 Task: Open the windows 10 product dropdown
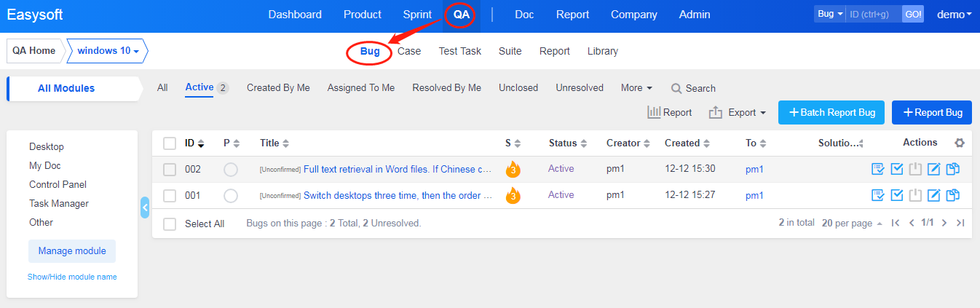click(108, 51)
